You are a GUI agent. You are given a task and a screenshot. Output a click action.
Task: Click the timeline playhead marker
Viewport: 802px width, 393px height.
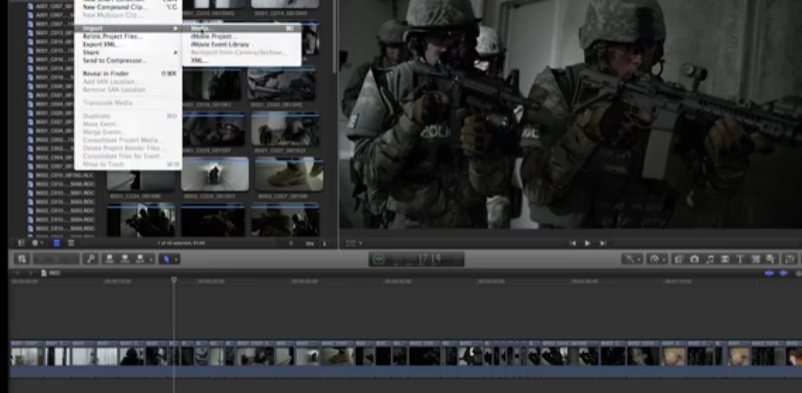(x=174, y=280)
